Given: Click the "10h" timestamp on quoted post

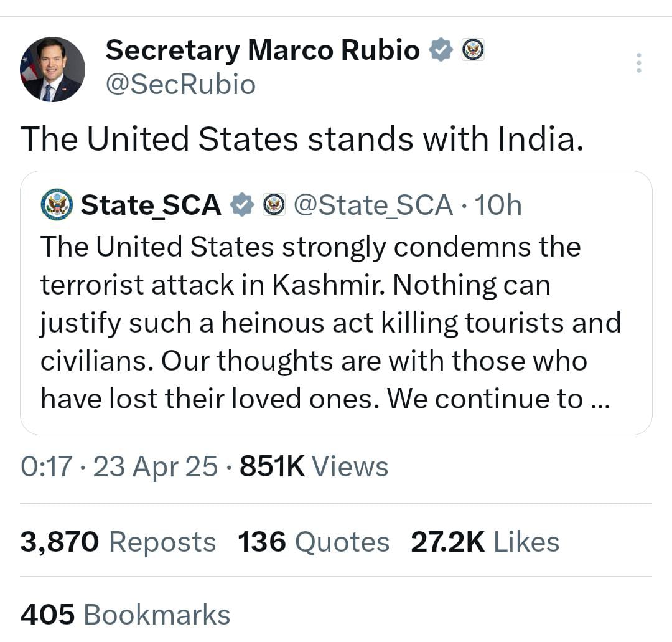Looking at the screenshot, I should pyautogui.click(x=498, y=205).
